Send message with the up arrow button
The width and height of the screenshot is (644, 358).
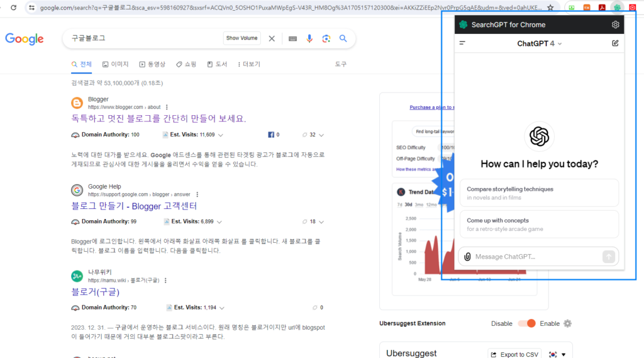tap(608, 257)
